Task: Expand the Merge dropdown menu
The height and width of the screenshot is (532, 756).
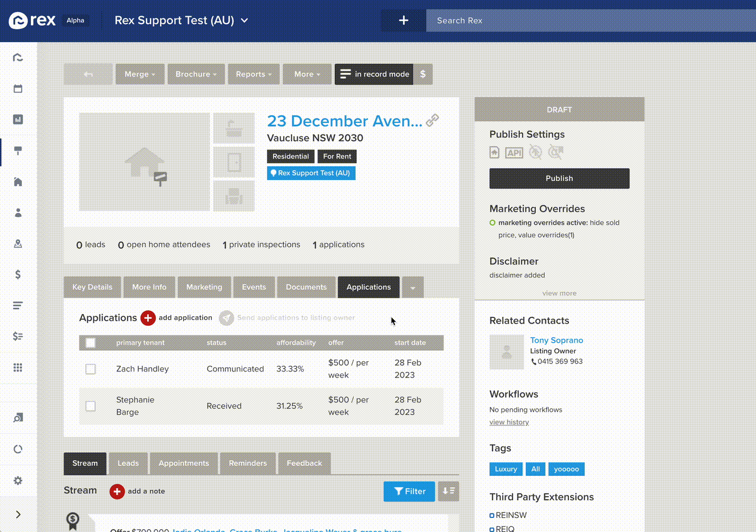Action: pyautogui.click(x=139, y=74)
